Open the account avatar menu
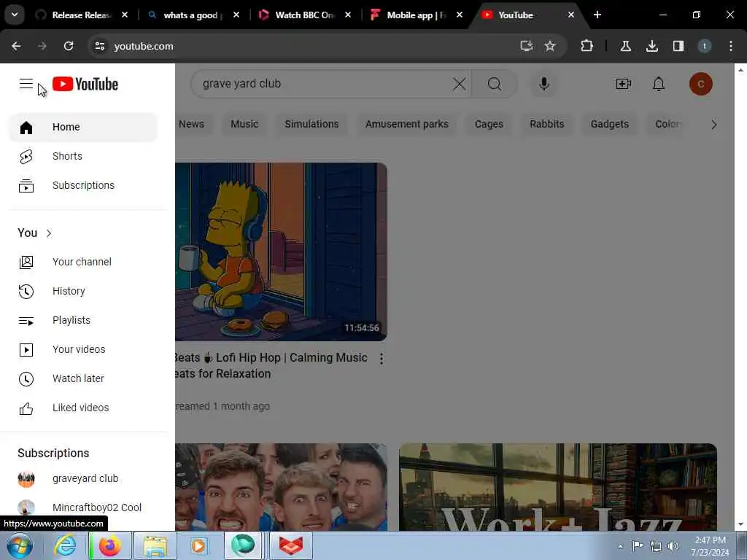 [x=700, y=84]
